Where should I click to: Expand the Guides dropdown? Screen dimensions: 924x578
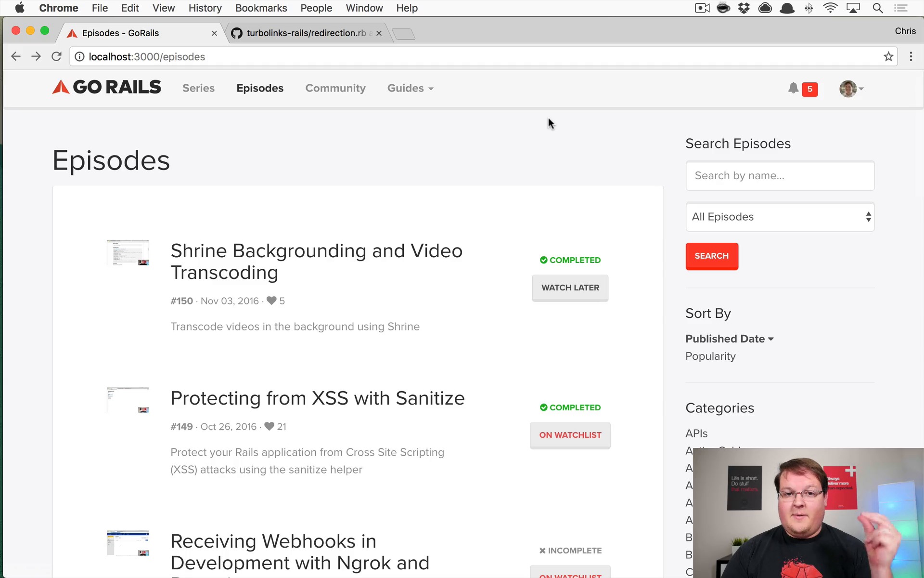click(411, 88)
